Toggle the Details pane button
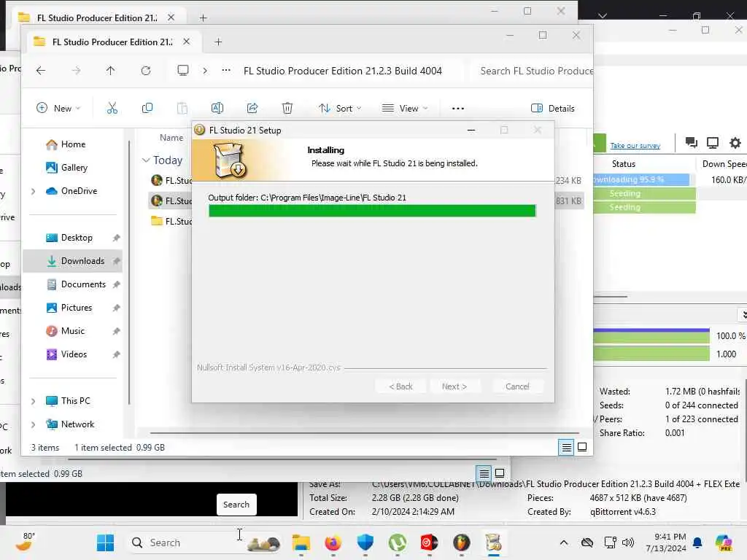This screenshot has height=560, width=747. (x=553, y=109)
